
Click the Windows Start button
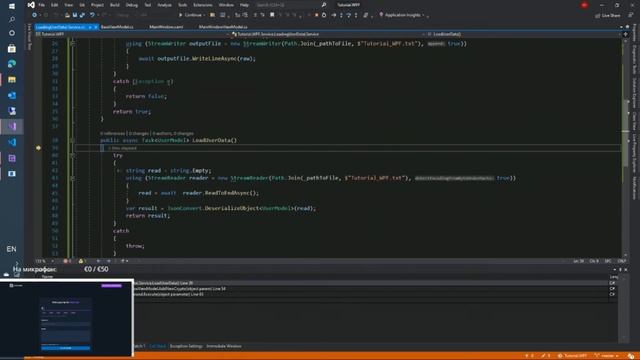12,6
